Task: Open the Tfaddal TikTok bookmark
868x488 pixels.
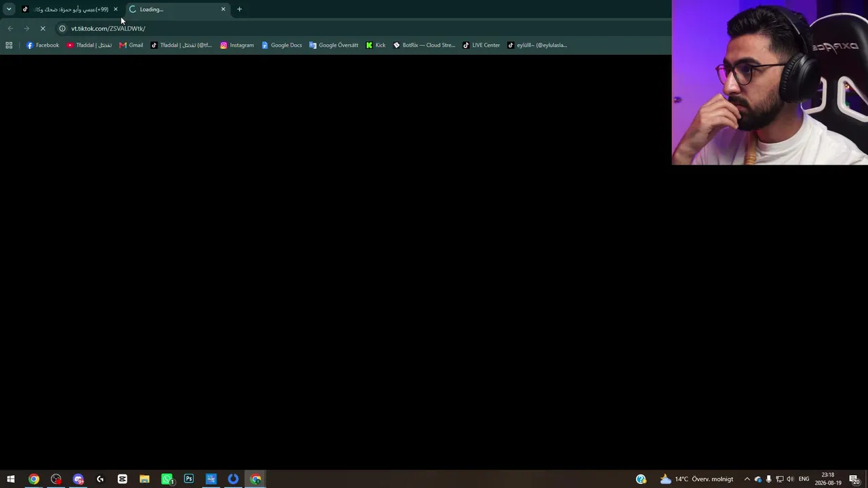Action: 181,45
